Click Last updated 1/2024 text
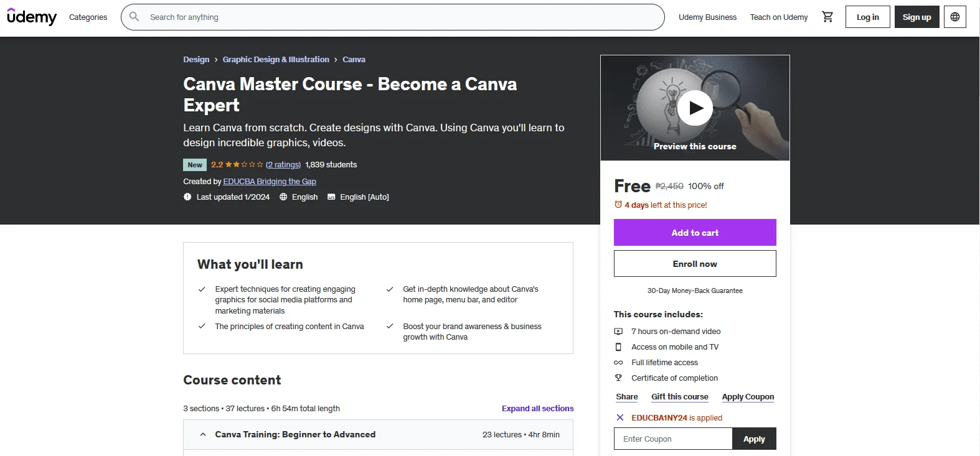 (x=233, y=197)
